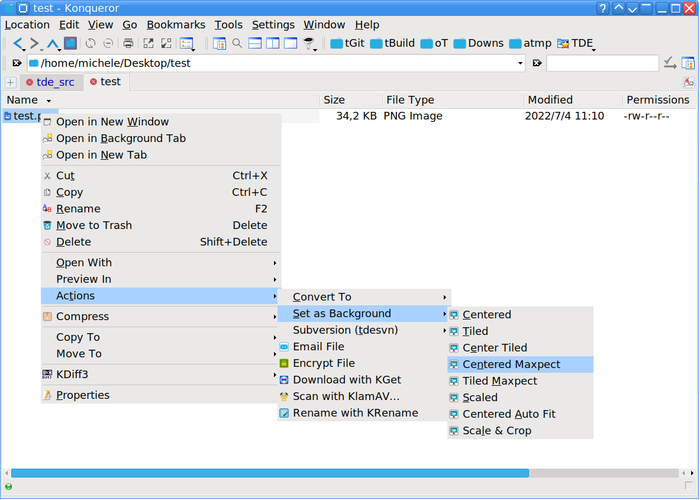Close the current tab via right-edge icon
The height and width of the screenshot is (500, 700).
688,82
